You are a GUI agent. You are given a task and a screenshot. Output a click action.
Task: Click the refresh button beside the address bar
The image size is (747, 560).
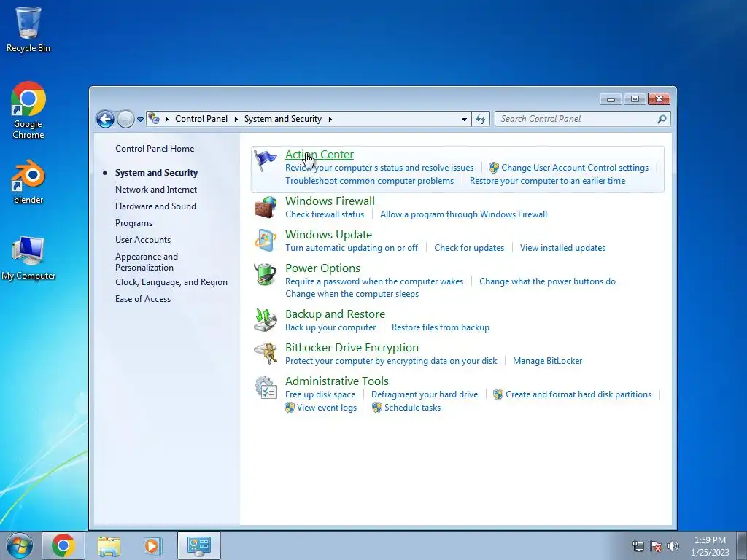pyautogui.click(x=481, y=119)
